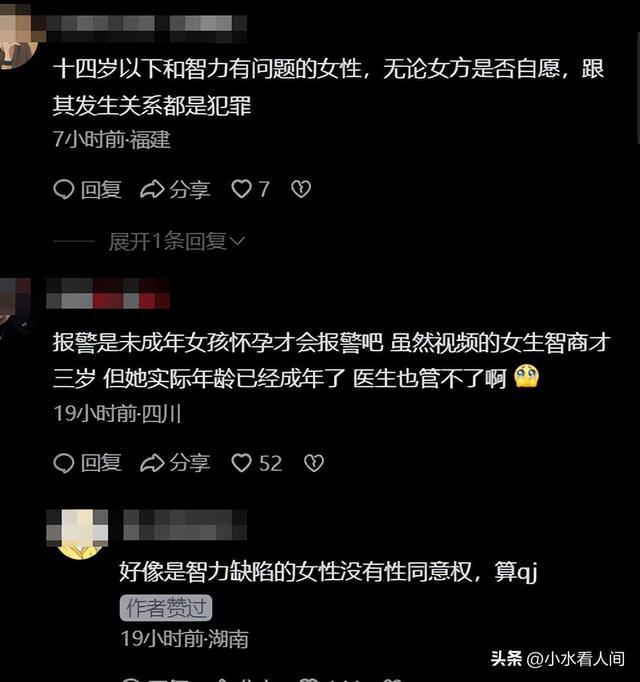
Task: Click the reply bubble icon under the Fujian comment
Action: (x=64, y=190)
